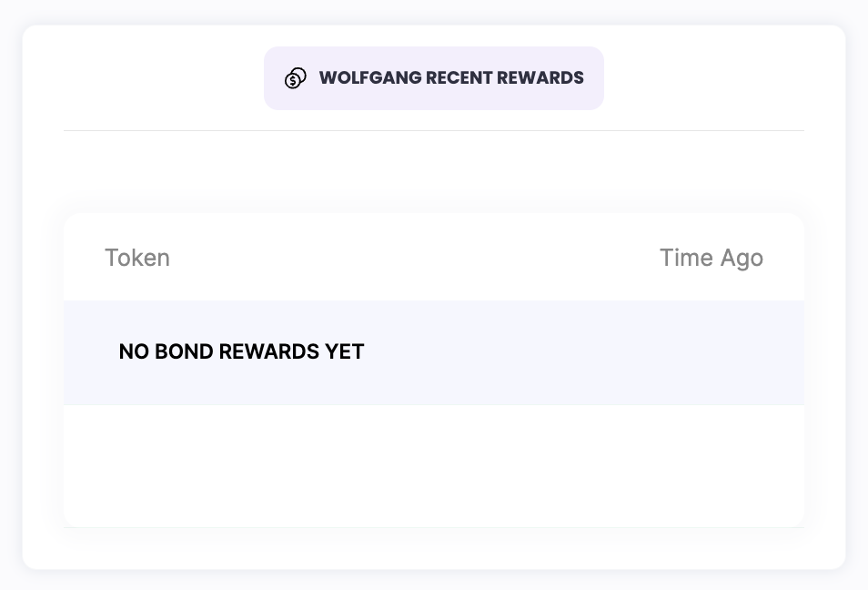This screenshot has height=590, width=868.
Task: Click empty white area below the empty row
Action: (x=433, y=464)
